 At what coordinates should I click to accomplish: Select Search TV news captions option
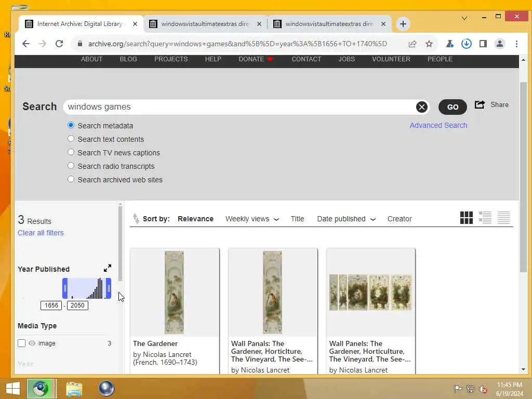(x=71, y=152)
